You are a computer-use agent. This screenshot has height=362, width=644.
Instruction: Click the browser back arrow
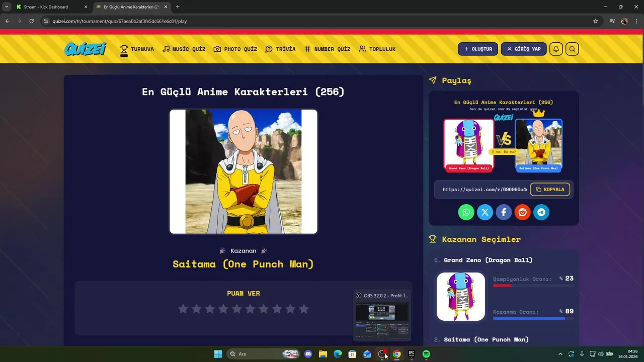click(x=7, y=21)
